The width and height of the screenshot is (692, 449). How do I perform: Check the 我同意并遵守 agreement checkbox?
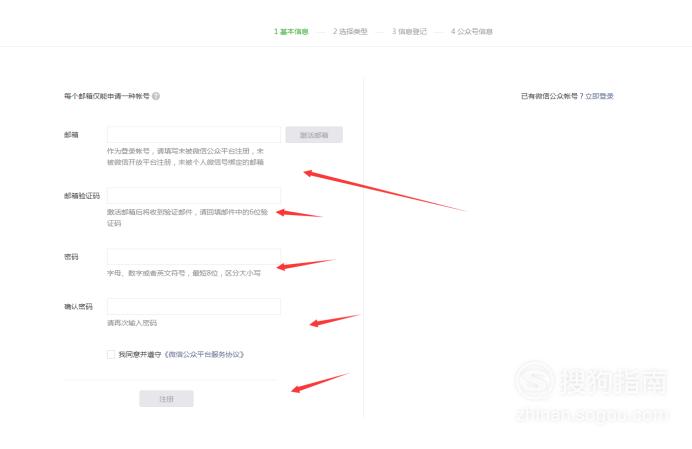coord(111,355)
